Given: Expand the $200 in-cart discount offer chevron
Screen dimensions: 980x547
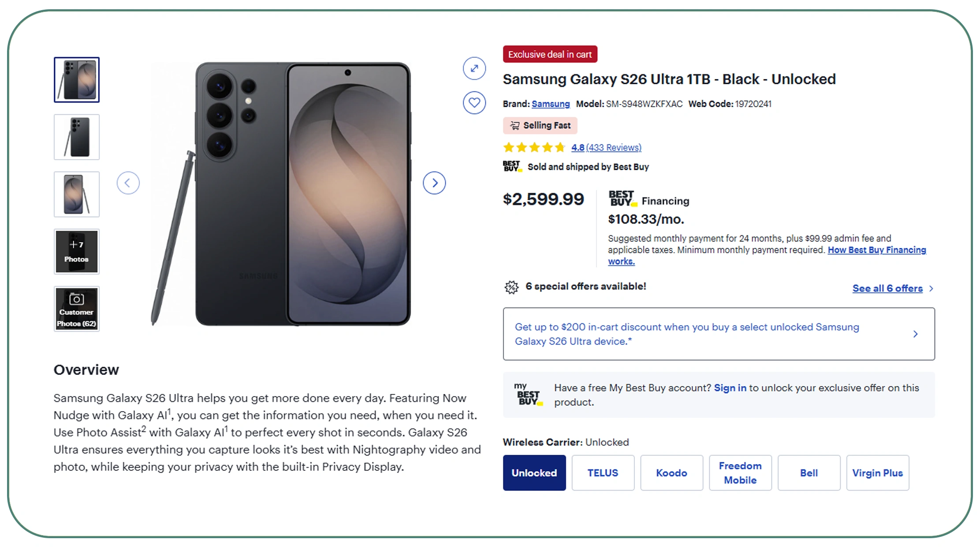Looking at the screenshot, I should [x=916, y=334].
